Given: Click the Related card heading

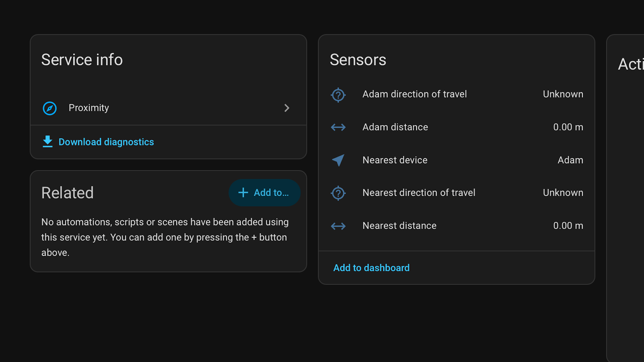Looking at the screenshot, I should click(68, 193).
